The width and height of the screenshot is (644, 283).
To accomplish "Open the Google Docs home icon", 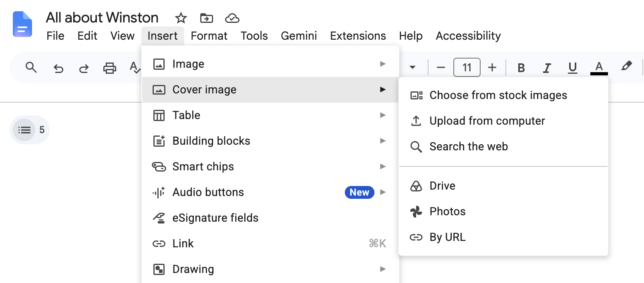I will pos(22,24).
